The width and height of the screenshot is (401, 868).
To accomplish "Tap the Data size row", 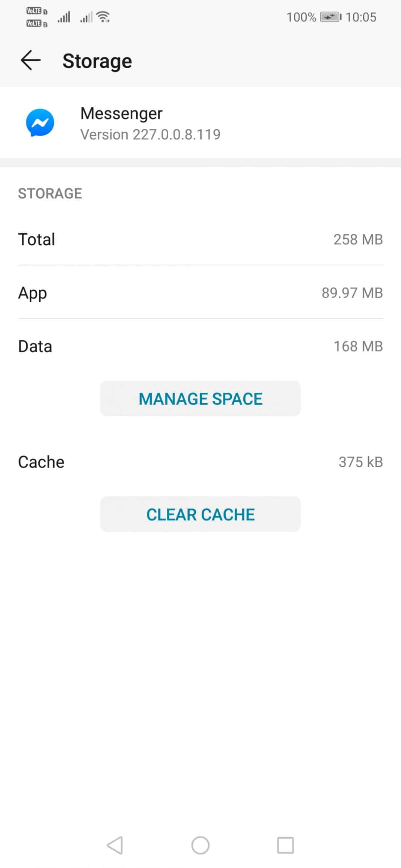I will point(200,346).
